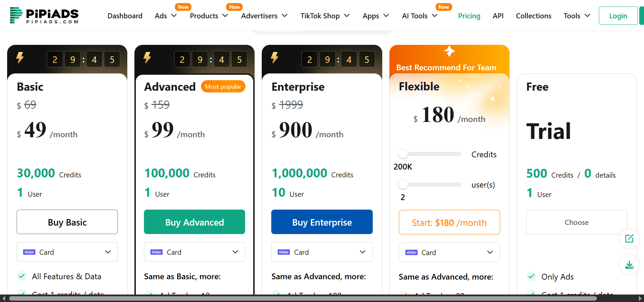Click the Stripe icon in Basic payment selector
This screenshot has width=644, height=302.
[x=29, y=252]
